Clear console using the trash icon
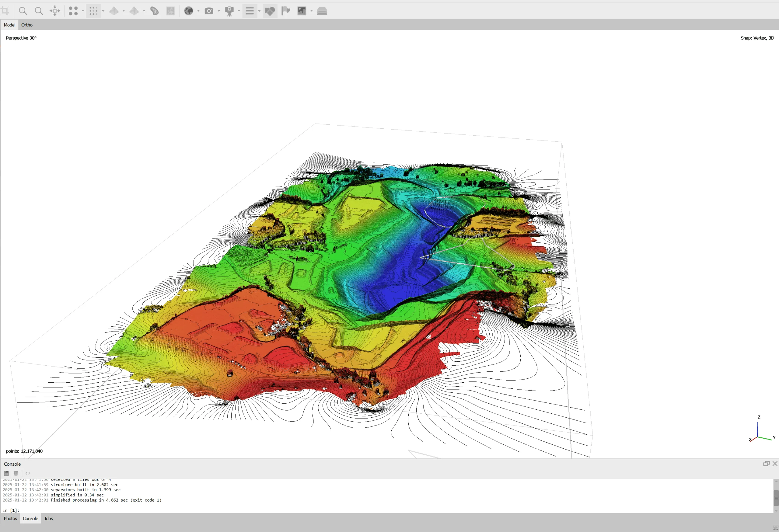Viewport: 779px width, 532px height. coord(16,473)
